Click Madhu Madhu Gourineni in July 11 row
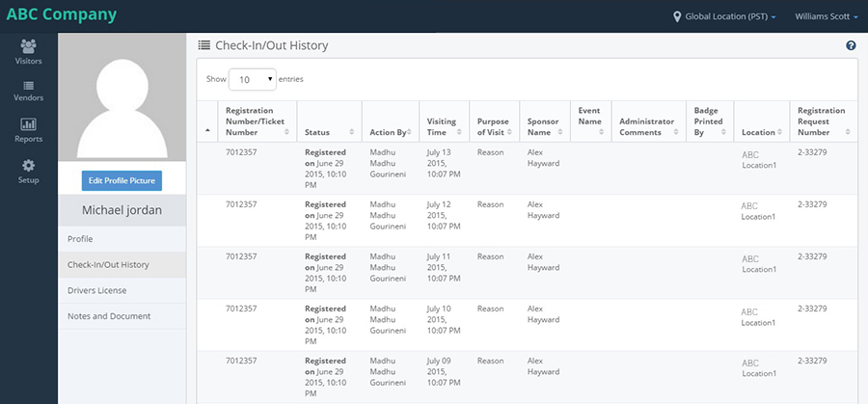This screenshot has height=404, width=868. (388, 267)
